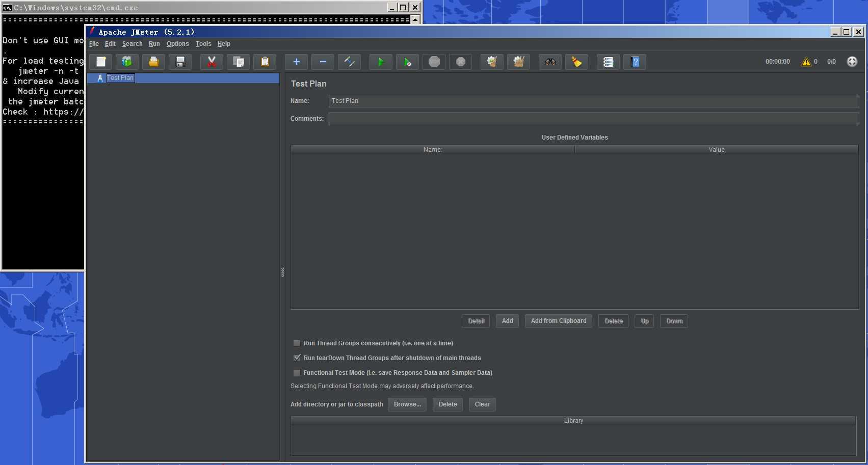The width and height of the screenshot is (868, 465).
Task: Collapse all nodes with minus icon
Action: (x=323, y=62)
